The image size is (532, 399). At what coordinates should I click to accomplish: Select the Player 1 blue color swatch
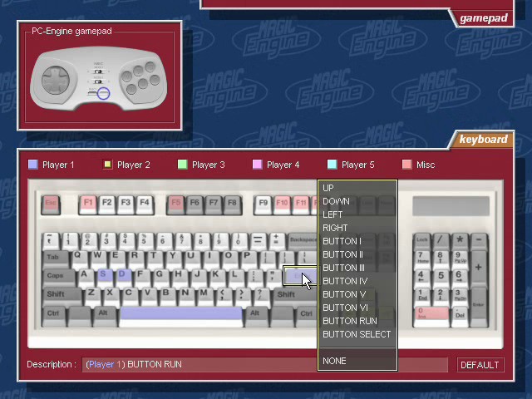pos(33,165)
